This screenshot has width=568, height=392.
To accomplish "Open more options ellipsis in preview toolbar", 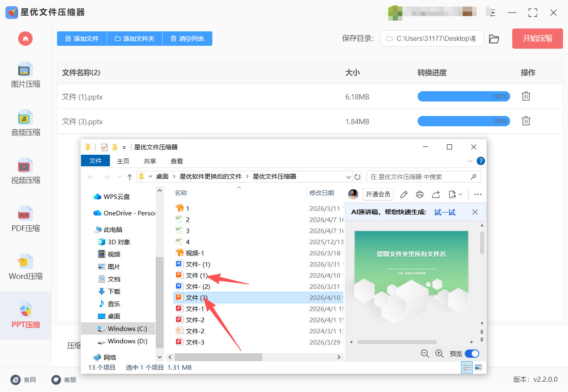I will click(478, 194).
